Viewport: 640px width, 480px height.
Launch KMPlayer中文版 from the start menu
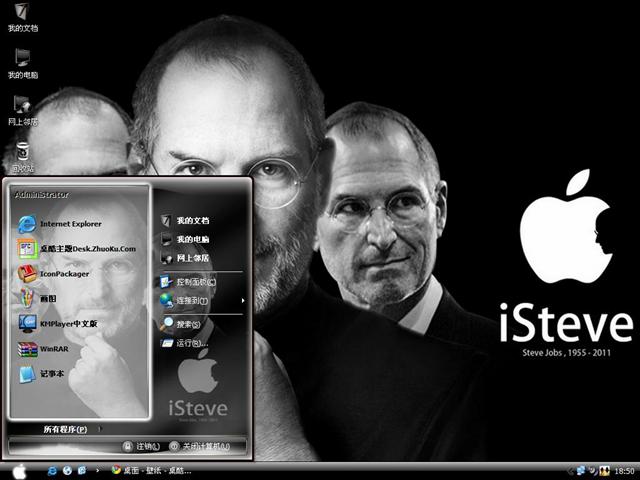(57, 324)
